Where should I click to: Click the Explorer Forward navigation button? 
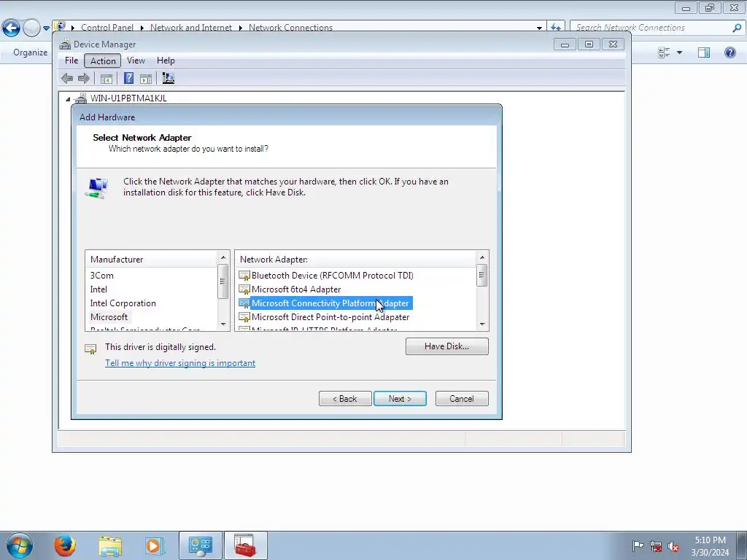pos(31,28)
